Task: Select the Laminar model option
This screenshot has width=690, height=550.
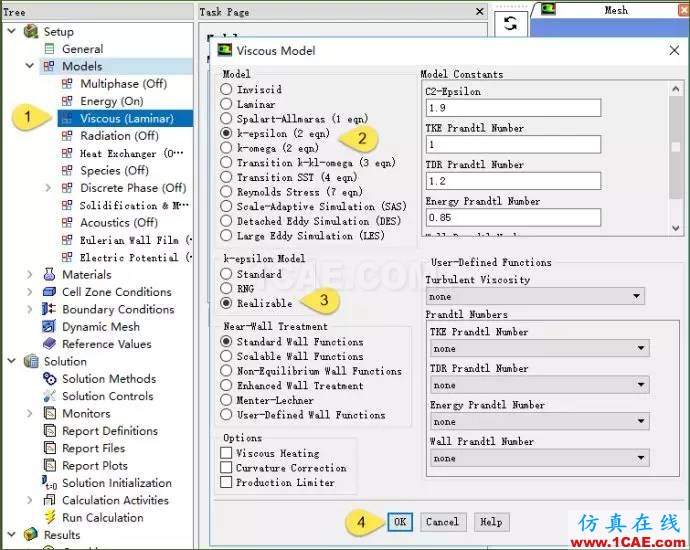Action: coord(226,104)
